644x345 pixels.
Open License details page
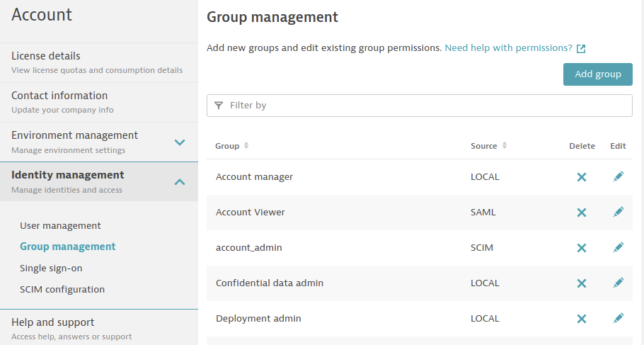click(99, 62)
